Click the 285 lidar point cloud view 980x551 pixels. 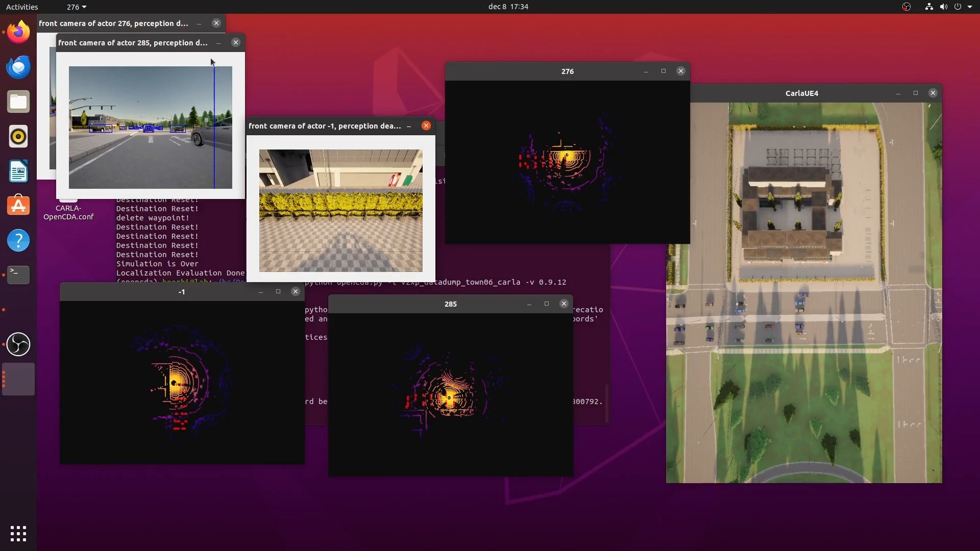[451, 394]
